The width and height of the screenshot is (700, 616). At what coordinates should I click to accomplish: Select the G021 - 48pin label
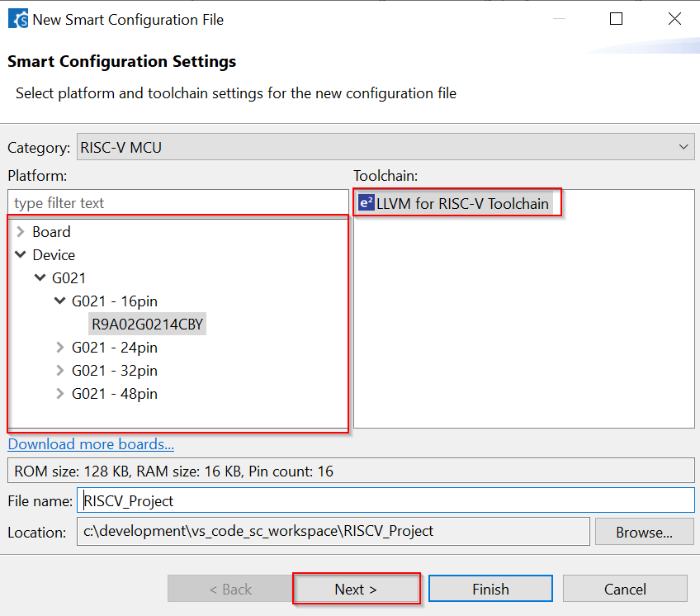pos(115,394)
